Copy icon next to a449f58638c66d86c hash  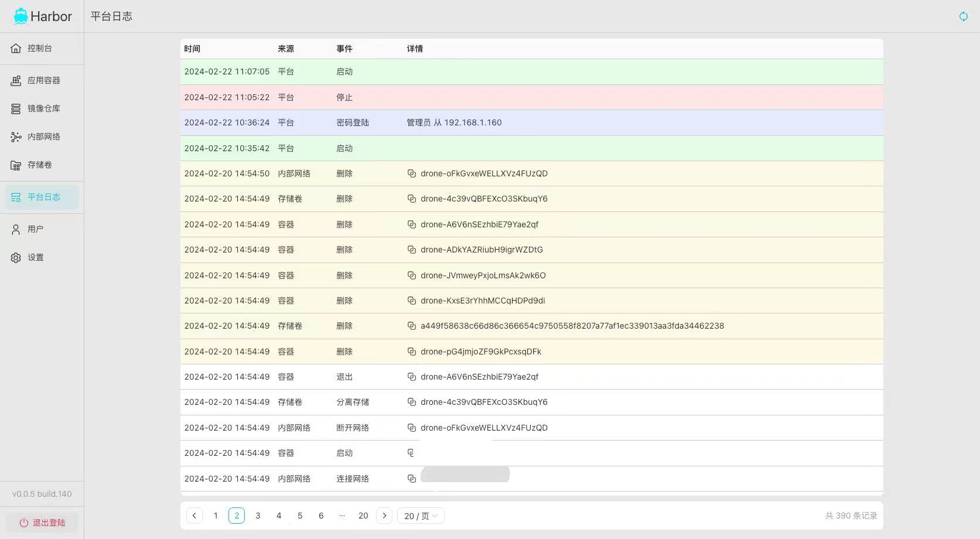point(412,326)
